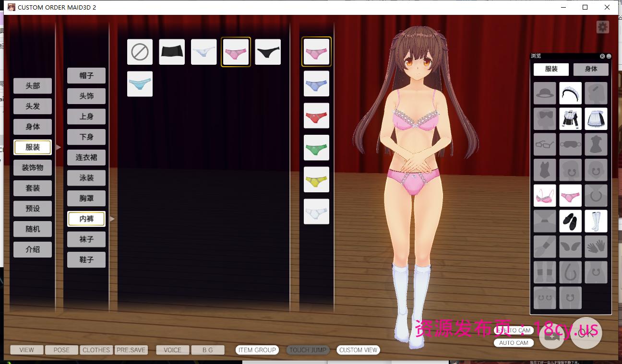The height and width of the screenshot is (364, 622).
Task: Toggle the TOUCH JUMP option
Action: [x=308, y=350]
